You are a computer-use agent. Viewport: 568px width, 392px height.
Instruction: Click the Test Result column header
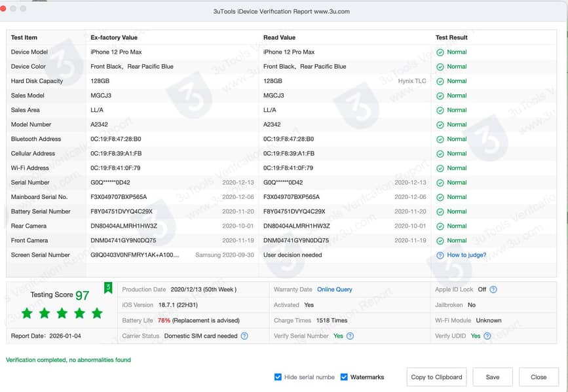click(x=451, y=37)
